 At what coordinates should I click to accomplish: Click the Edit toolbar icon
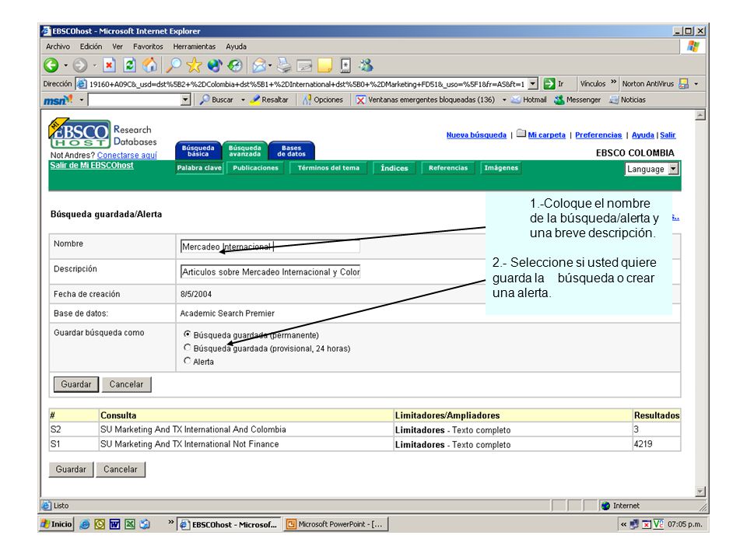(304, 65)
